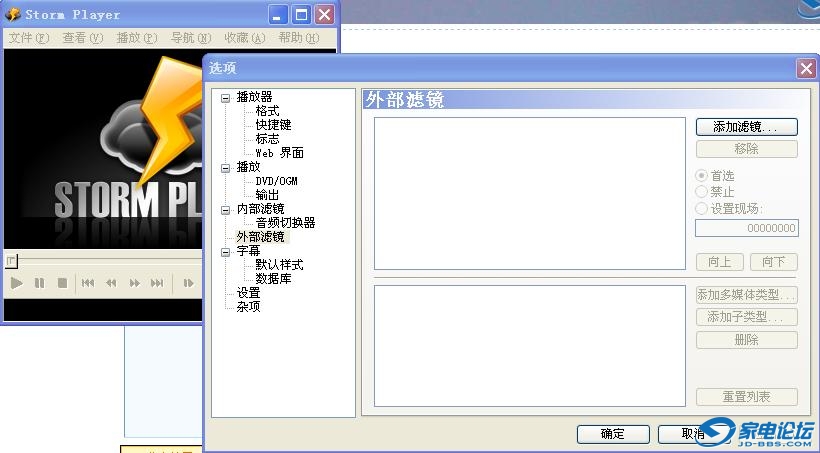Select 数据库 in the options tree
Image resolution: width=820 pixels, height=453 pixels.
[x=273, y=279]
